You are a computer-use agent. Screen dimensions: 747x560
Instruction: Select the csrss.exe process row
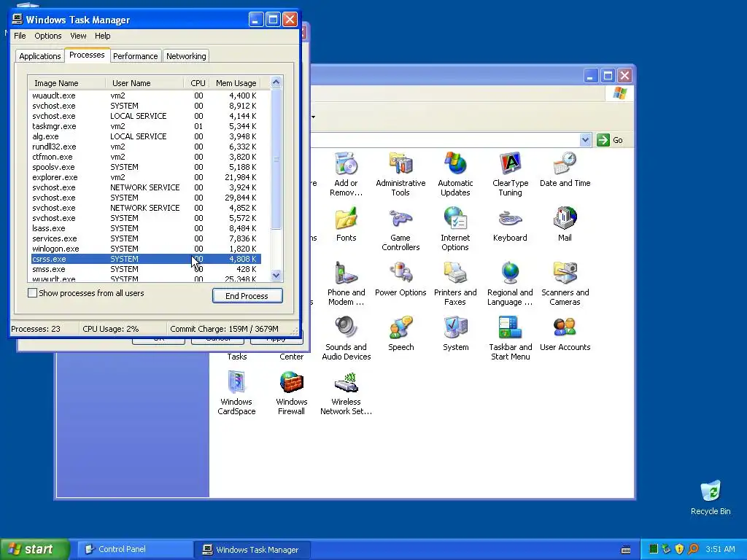pyautogui.click(x=146, y=259)
